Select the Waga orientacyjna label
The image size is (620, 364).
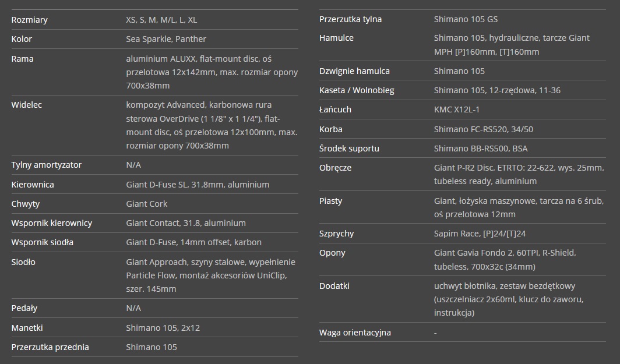click(x=355, y=333)
